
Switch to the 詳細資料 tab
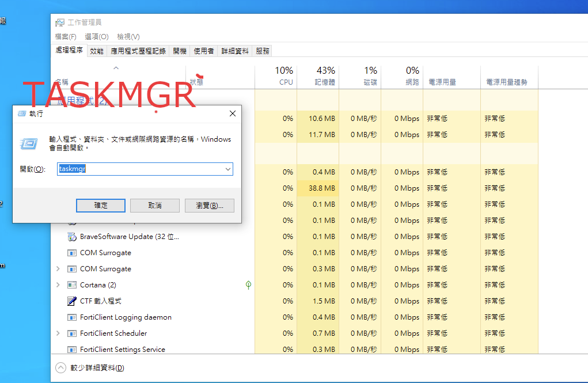[235, 51]
